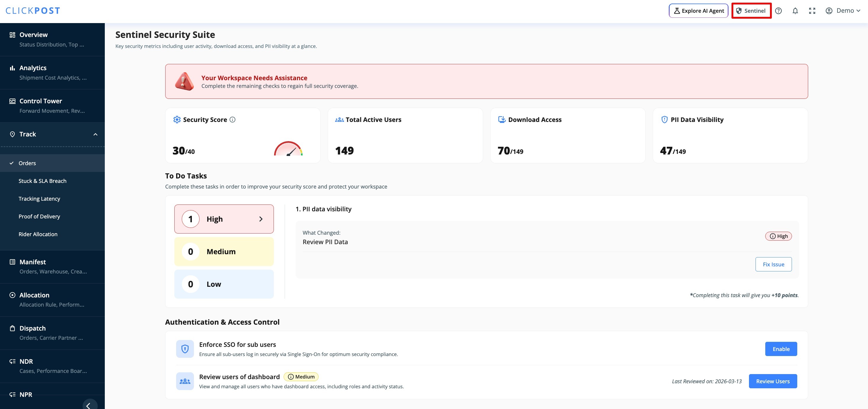Collapse the Track section chevron
868x409 pixels.
(x=95, y=134)
